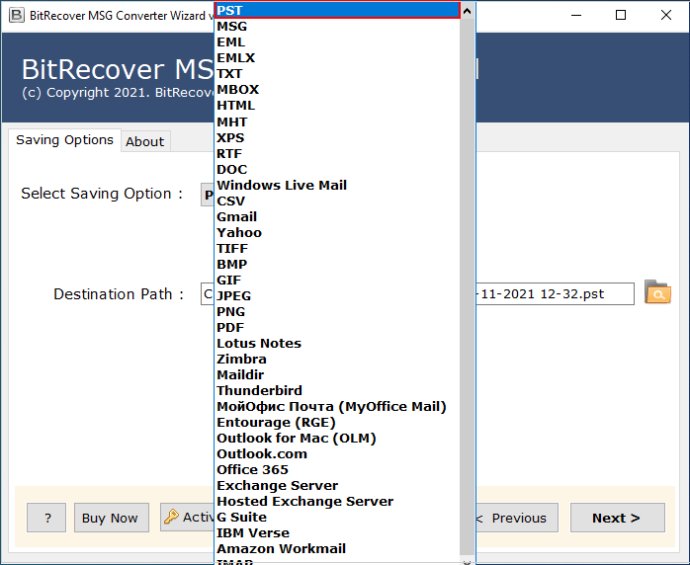
Task: Select PST from the saving list
Action: point(338,10)
